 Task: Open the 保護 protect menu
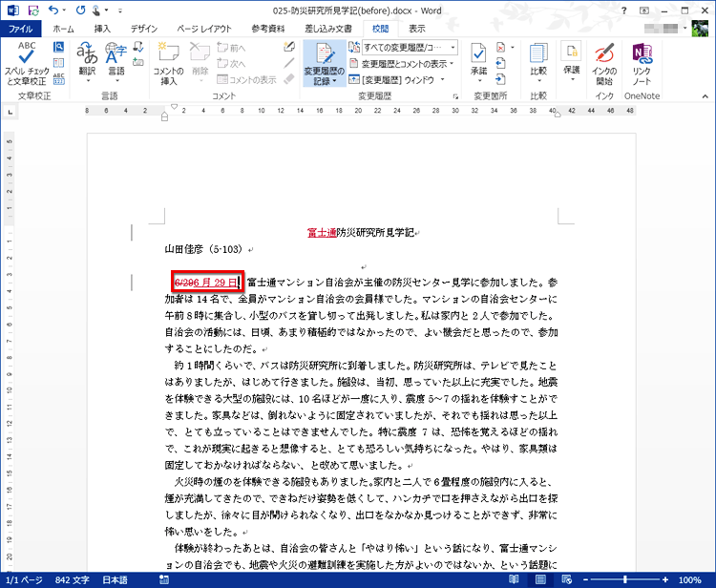point(571,63)
